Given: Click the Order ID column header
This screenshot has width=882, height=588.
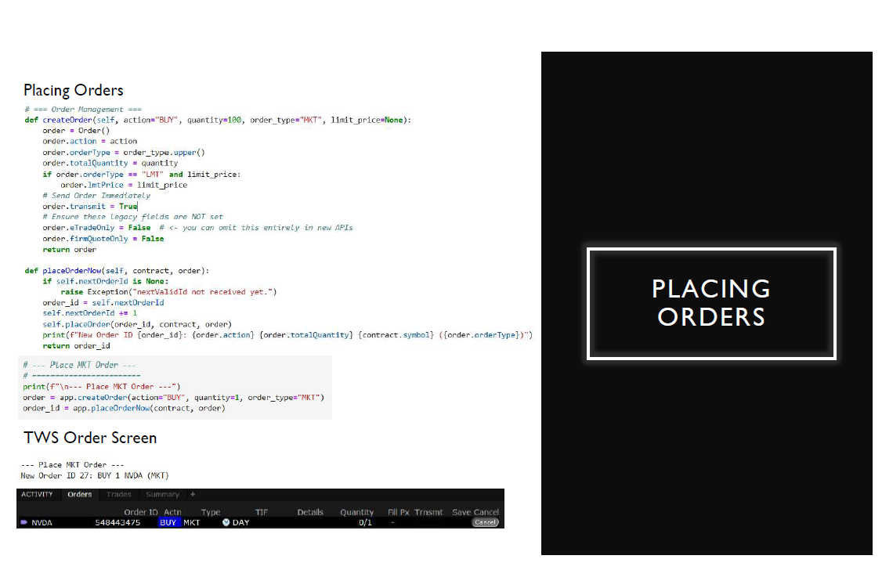Looking at the screenshot, I should (x=141, y=512).
